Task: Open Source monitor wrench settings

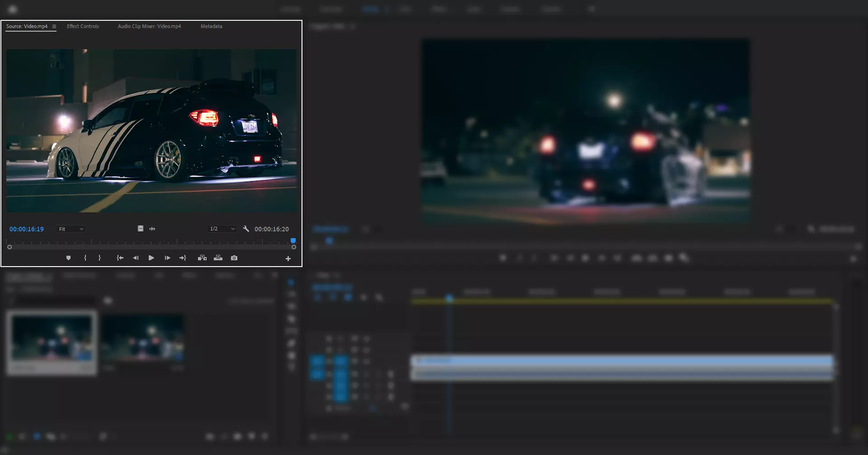Action: point(246,229)
